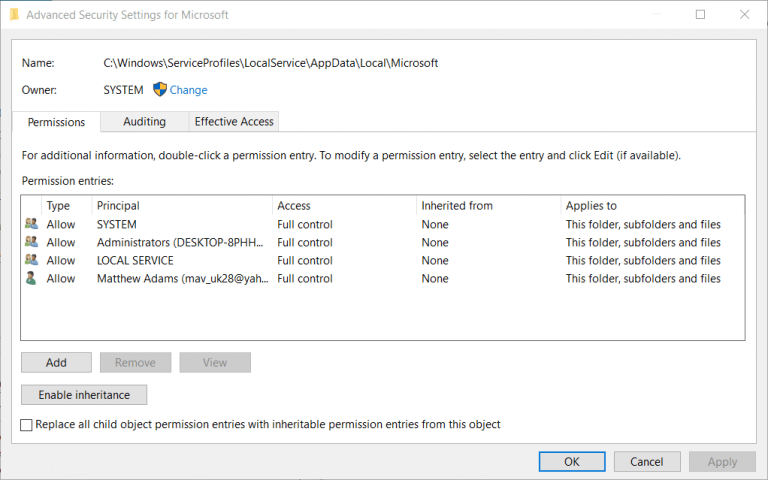
Task: Maximize the Advanced Security Settings window
Action: click(700, 14)
